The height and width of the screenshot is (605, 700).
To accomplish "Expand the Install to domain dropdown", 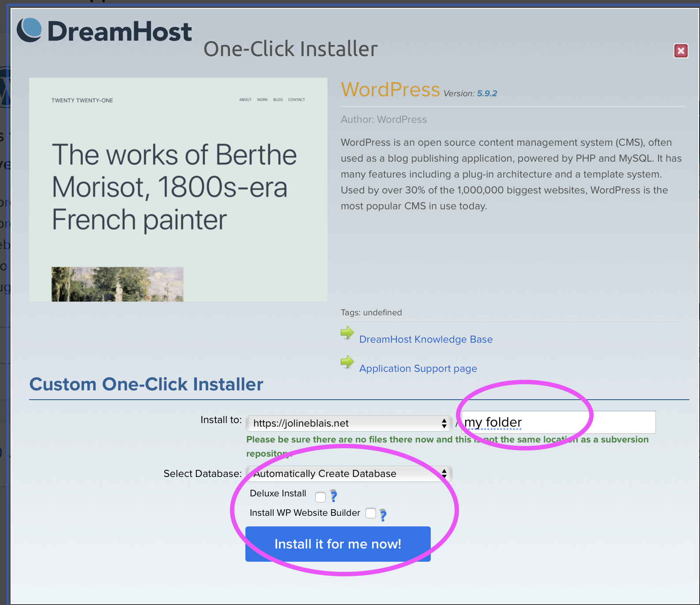I will 349,423.
